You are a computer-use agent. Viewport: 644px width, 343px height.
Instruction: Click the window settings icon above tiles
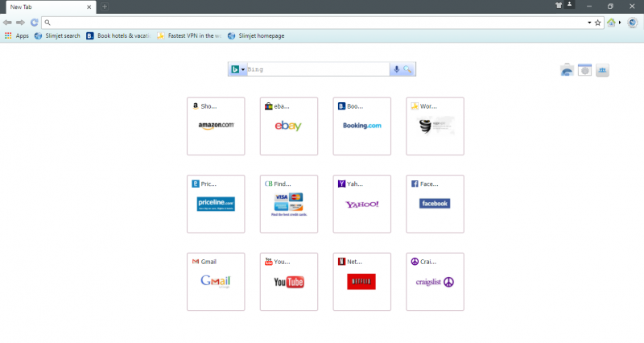click(585, 70)
